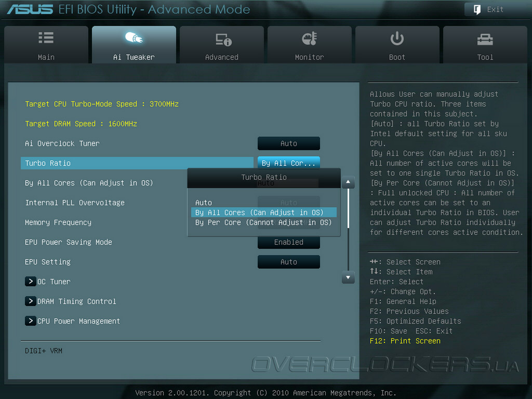Expand the OC Tuner submenu arrow
The width and height of the screenshot is (532, 399).
click(31, 281)
